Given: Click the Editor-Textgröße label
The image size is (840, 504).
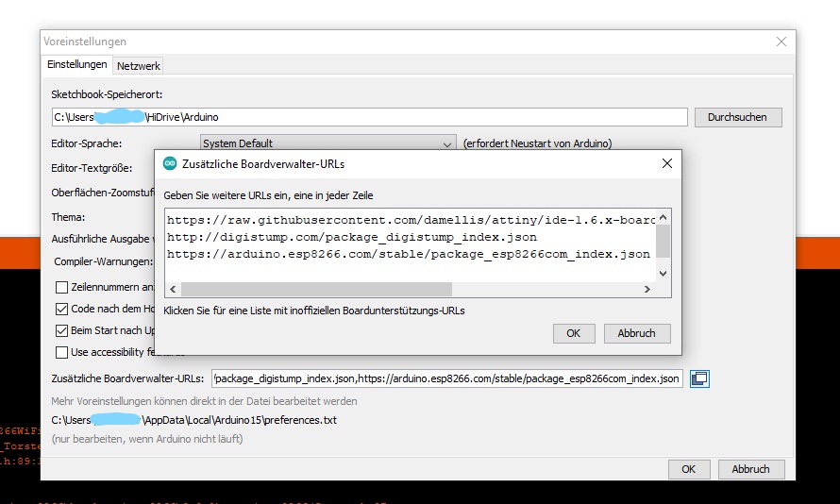Looking at the screenshot, I should tap(92, 168).
